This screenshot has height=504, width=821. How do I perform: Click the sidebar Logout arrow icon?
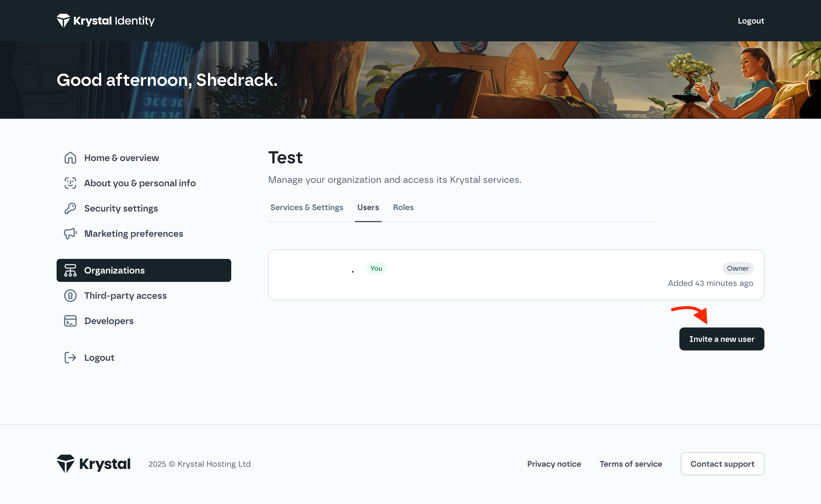[x=70, y=358]
